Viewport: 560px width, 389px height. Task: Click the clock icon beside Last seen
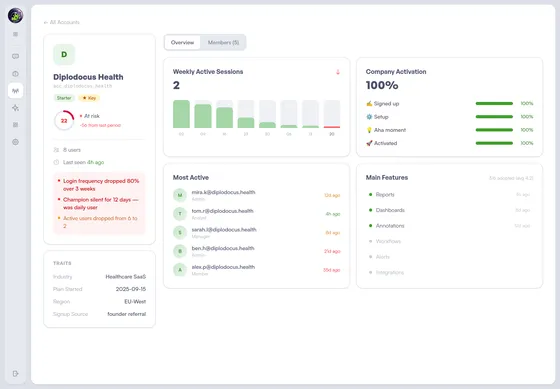pos(56,162)
